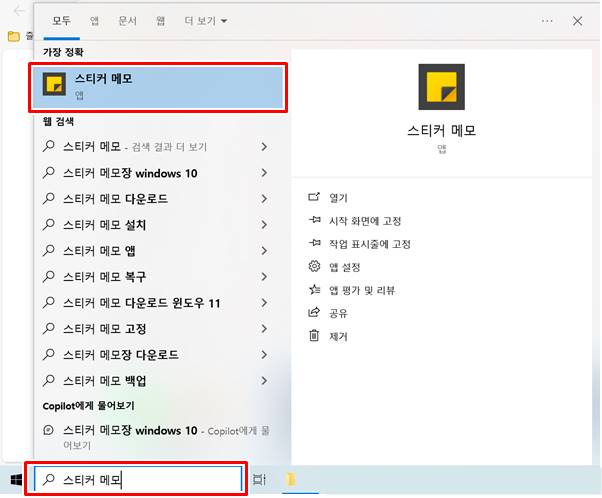The height and width of the screenshot is (498, 602).
Task: Choose 작업 표시줄에 고정
Action: (x=370, y=244)
